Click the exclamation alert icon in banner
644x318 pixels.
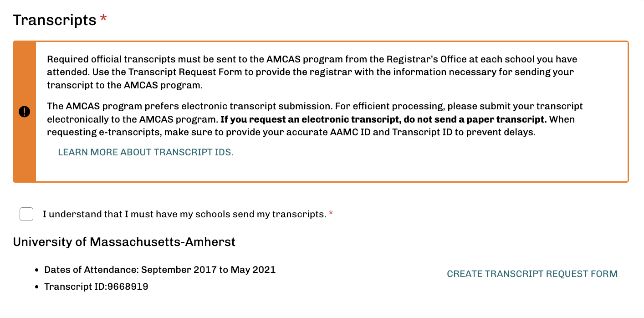click(x=24, y=111)
